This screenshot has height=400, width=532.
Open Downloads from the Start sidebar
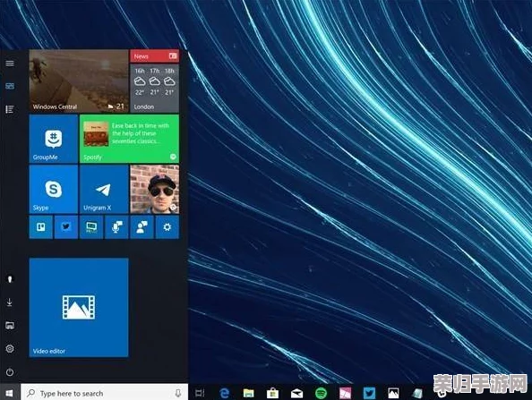[x=10, y=302]
